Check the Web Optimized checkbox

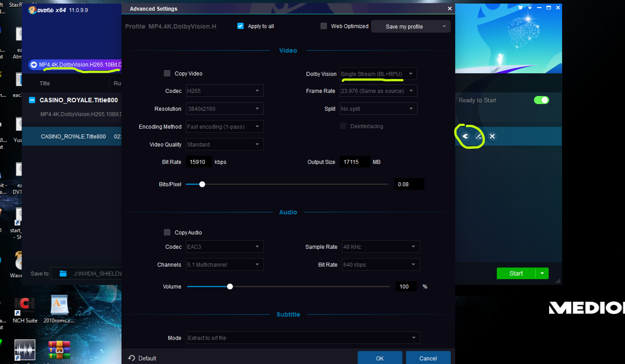pos(323,26)
